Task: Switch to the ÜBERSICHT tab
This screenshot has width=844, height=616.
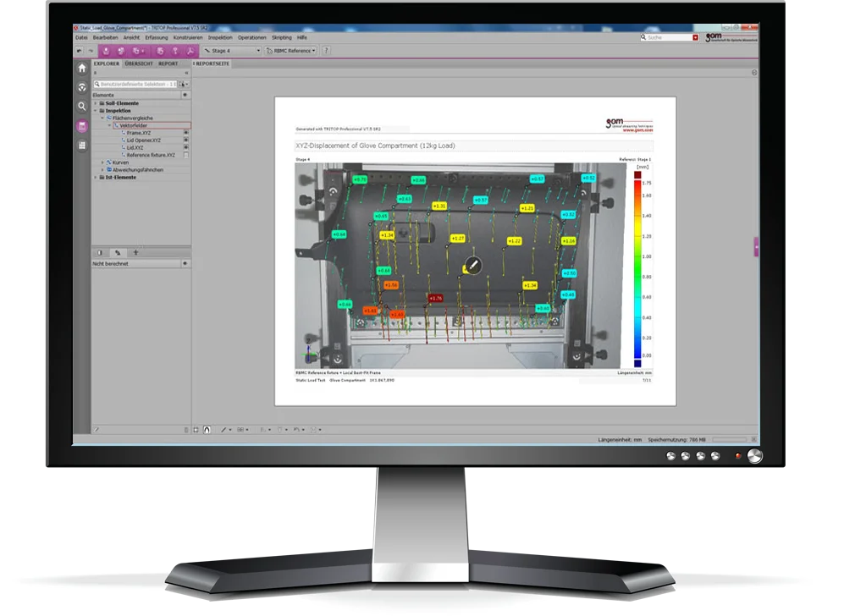Action: [x=139, y=63]
